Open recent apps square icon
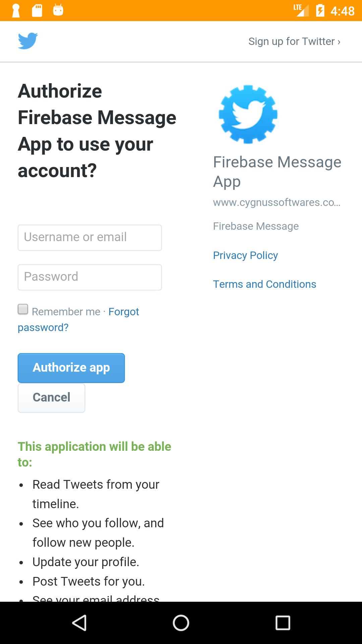Image resolution: width=362 pixels, height=644 pixels. [x=283, y=623]
